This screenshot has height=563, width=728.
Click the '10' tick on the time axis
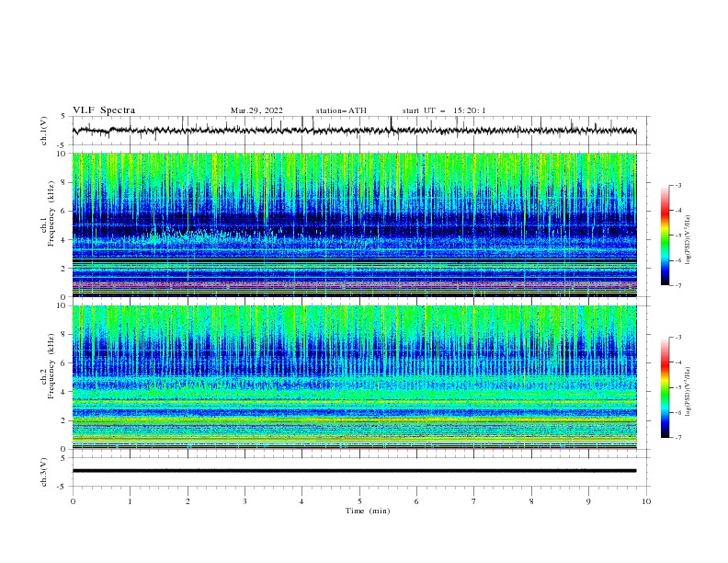(x=646, y=501)
